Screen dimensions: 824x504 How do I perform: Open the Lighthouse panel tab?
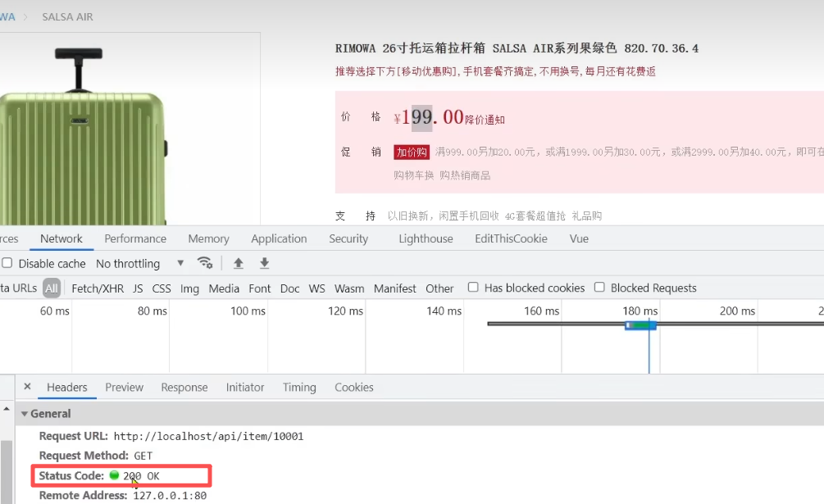(426, 238)
